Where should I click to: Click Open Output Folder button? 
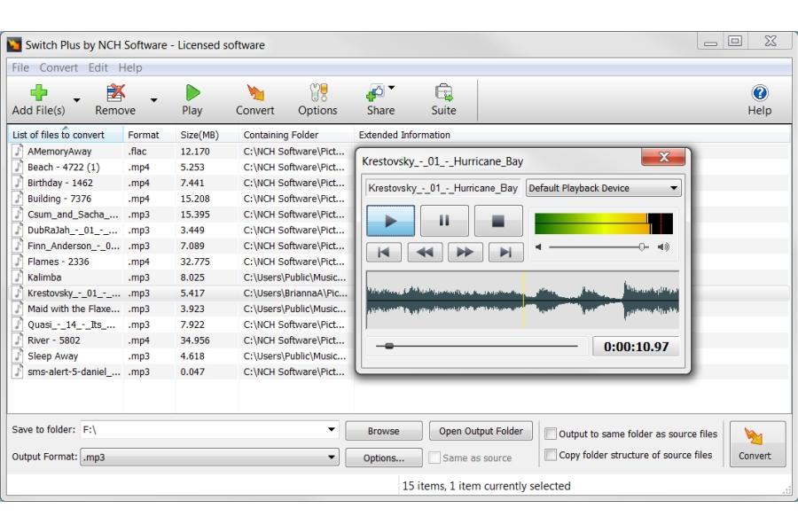[x=481, y=431]
